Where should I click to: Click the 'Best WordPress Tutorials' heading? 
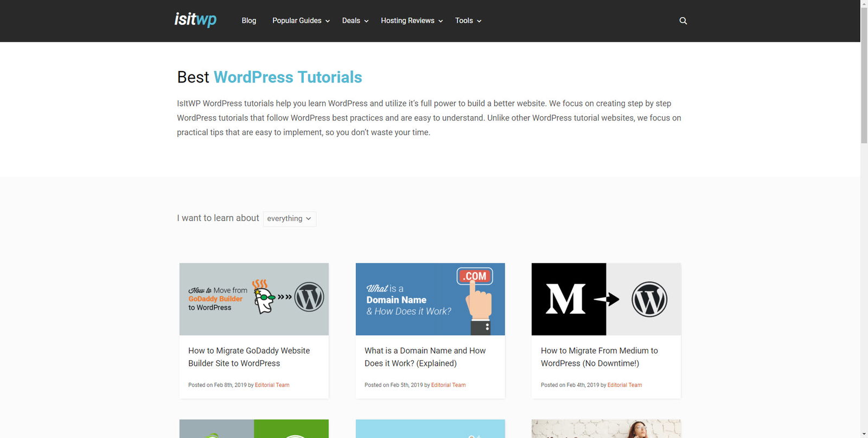[x=270, y=77]
